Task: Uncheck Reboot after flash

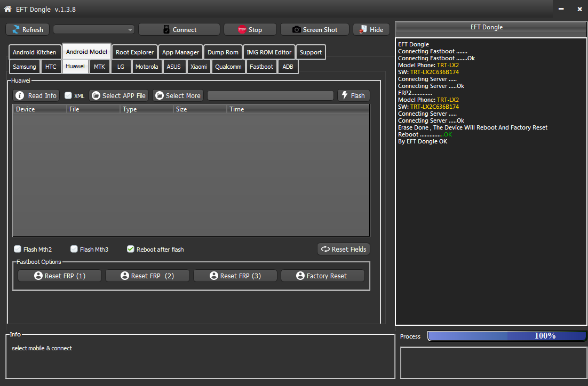Action: 131,249
